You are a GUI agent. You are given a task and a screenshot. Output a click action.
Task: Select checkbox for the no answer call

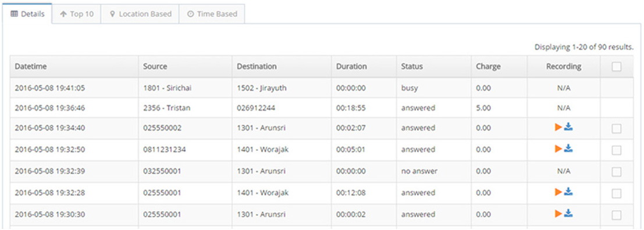pos(617,172)
